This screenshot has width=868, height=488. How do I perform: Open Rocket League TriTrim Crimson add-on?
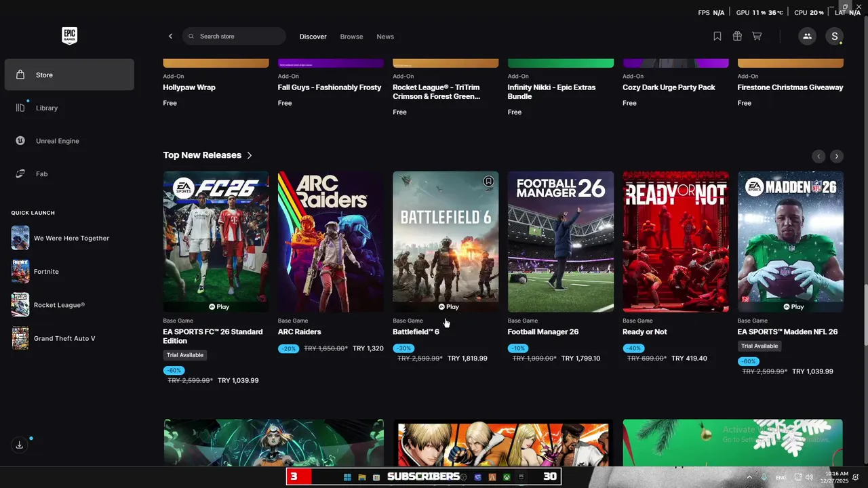437,91
